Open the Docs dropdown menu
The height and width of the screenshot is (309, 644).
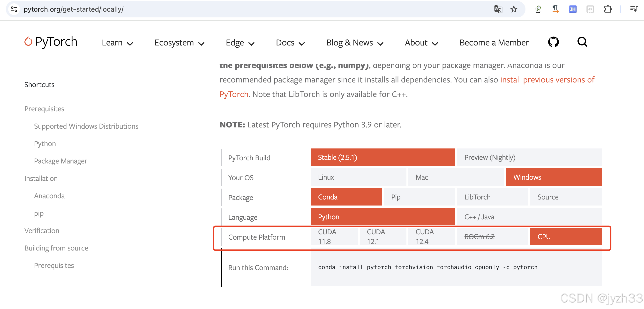coord(290,43)
